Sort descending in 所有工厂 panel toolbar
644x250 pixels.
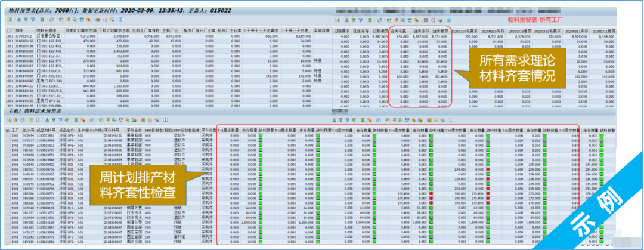(354, 20)
